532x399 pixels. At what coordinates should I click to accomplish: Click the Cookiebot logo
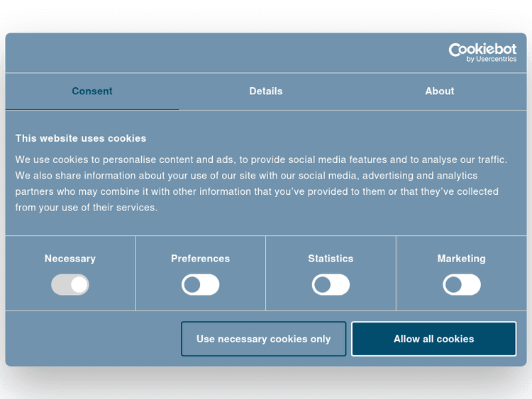482,50
